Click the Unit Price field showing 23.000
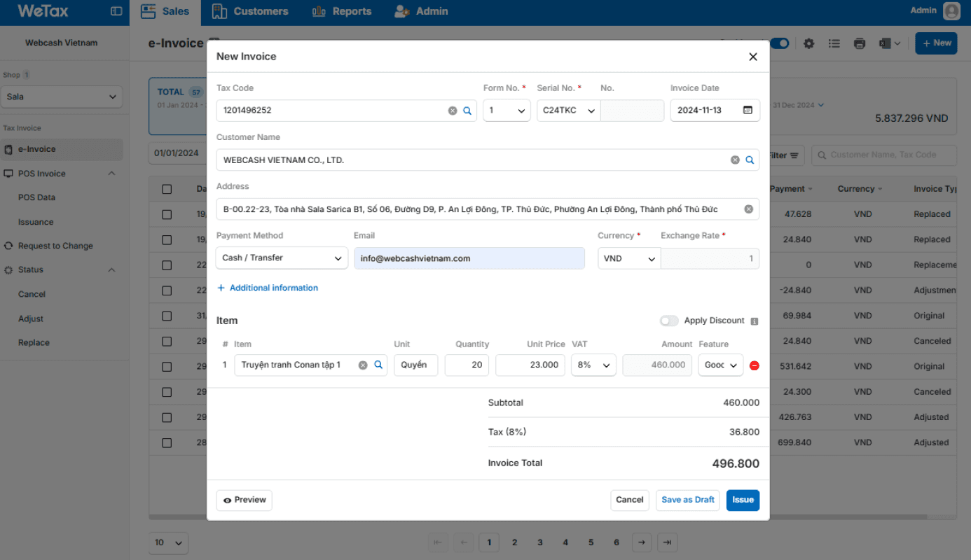The height and width of the screenshot is (560, 971). (530, 365)
